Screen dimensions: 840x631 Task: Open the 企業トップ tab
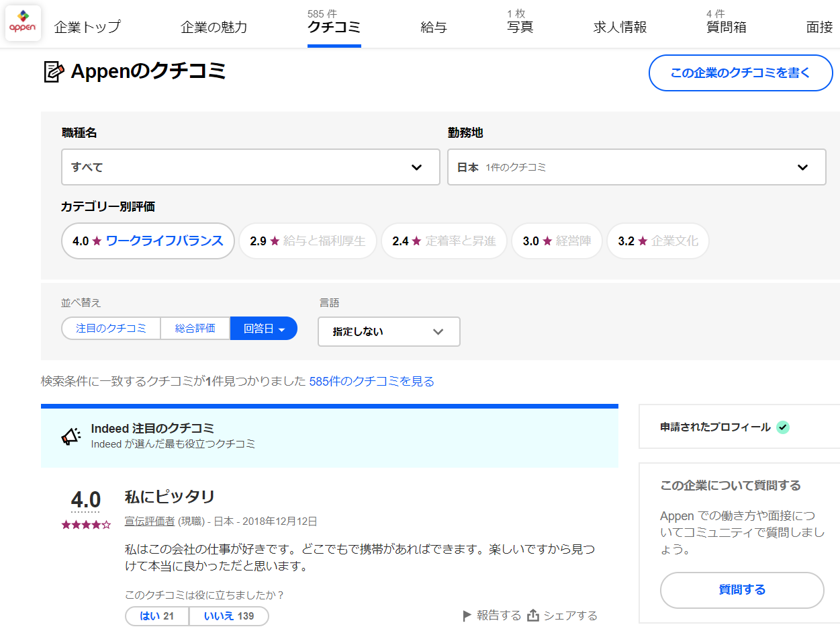pos(87,28)
